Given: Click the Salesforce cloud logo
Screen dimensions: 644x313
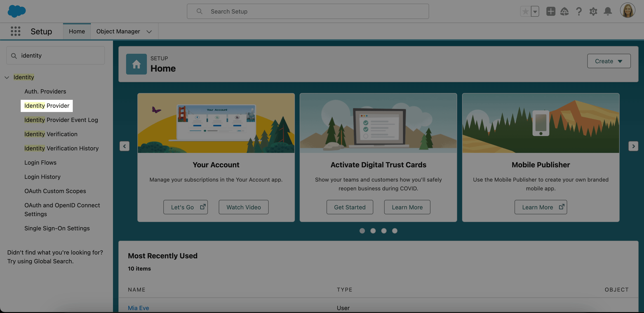Looking at the screenshot, I should click(16, 11).
